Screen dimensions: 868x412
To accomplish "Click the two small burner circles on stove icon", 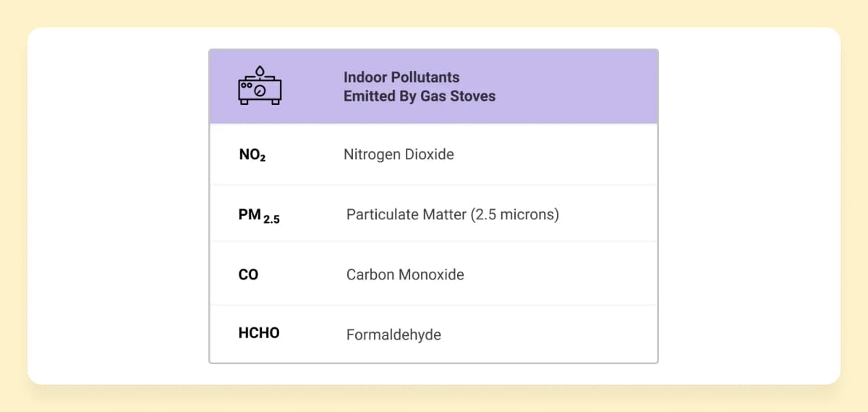I will (x=246, y=85).
